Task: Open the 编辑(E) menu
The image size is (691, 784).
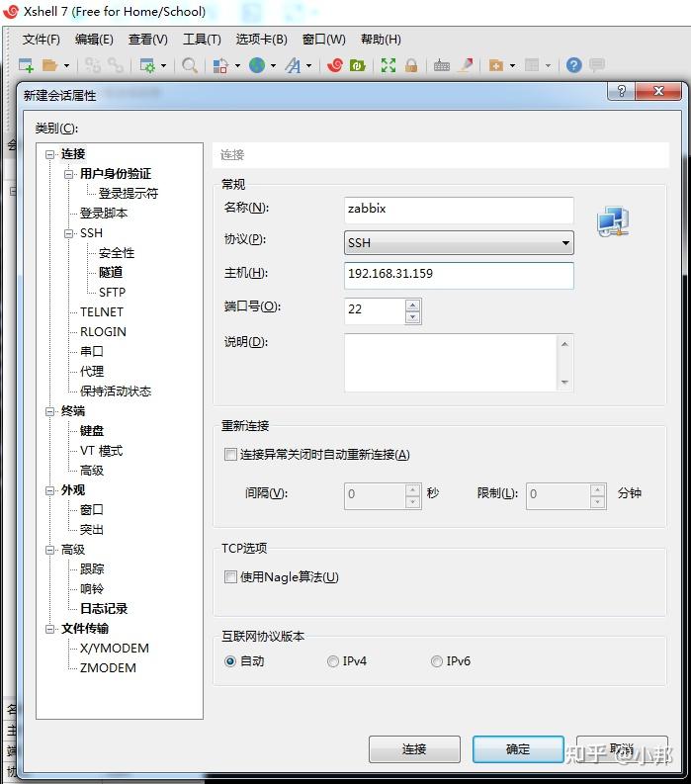Action: tap(94, 39)
